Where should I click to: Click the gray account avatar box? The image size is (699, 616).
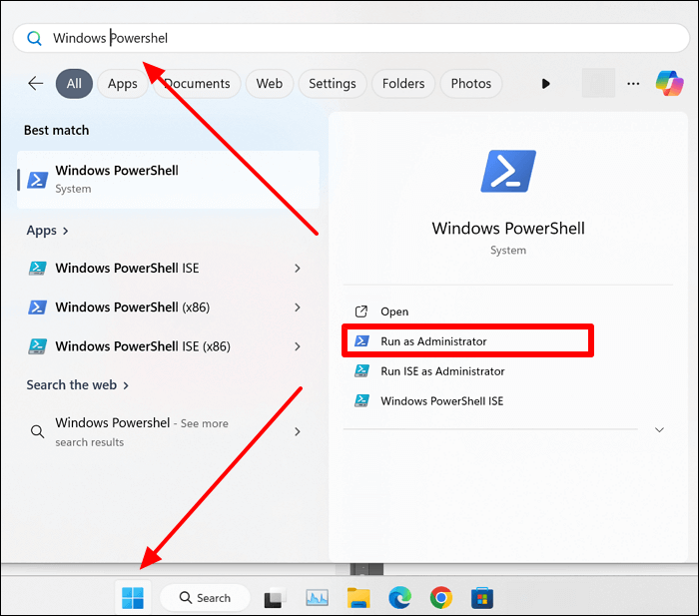tap(598, 83)
